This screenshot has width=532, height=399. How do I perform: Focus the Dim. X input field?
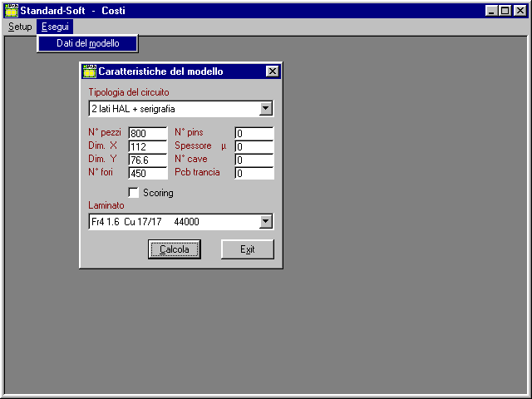148,146
